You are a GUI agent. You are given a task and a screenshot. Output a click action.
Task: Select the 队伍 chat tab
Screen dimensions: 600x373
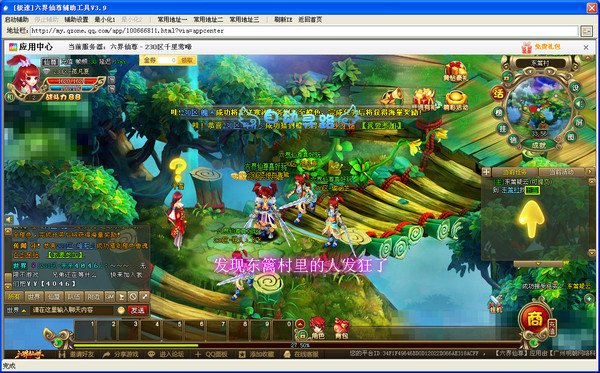tap(73, 296)
